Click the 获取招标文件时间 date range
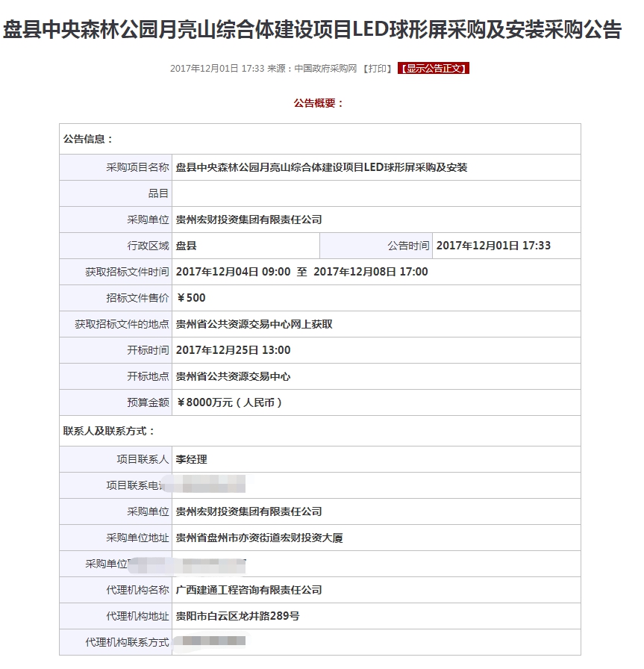The height and width of the screenshot is (669, 644). pyautogui.click(x=302, y=272)
